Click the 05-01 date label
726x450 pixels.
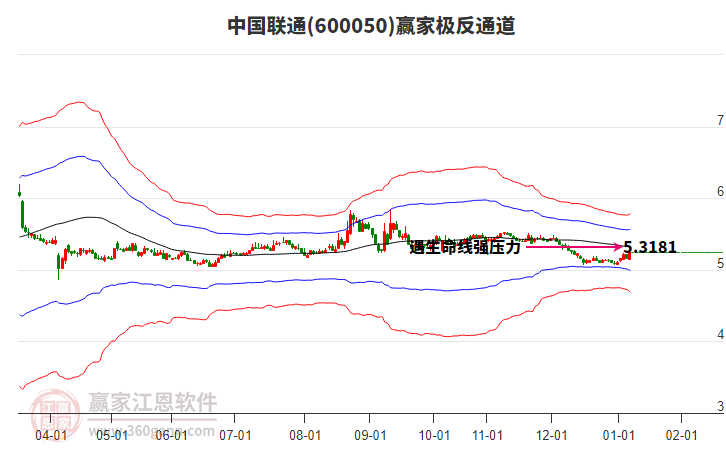point(112,435)
